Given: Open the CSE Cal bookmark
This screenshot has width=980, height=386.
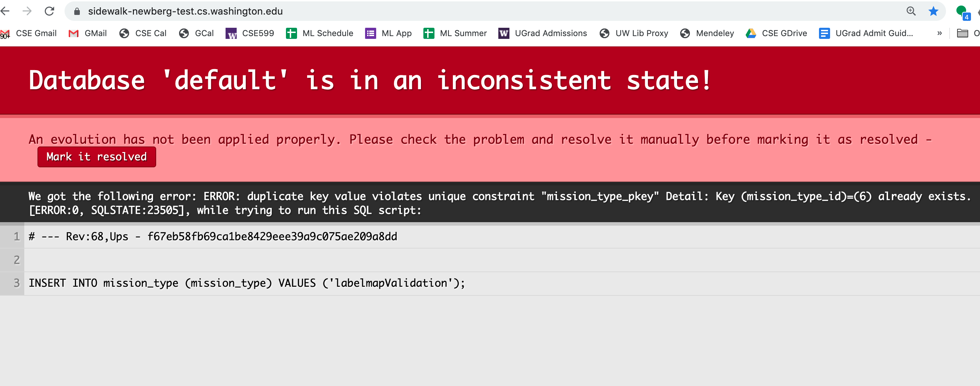Looking at the screenshot, I should [143, 33].
